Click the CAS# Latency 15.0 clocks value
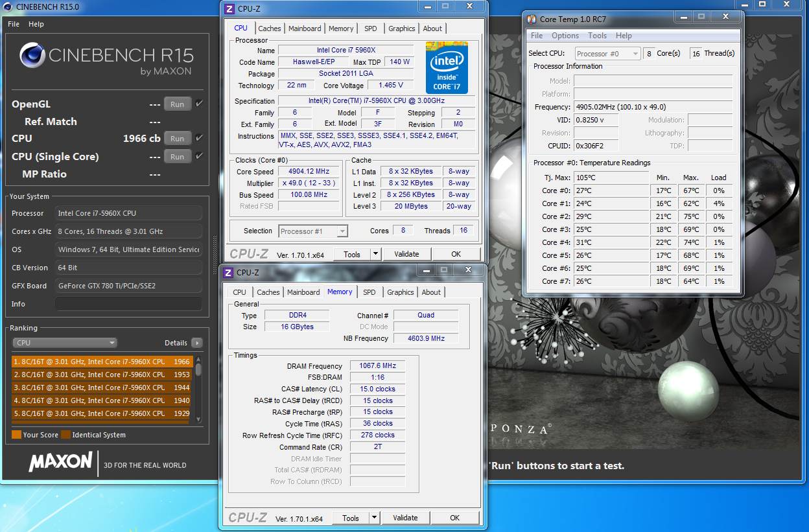The image size is (809, 532). (378, 389)
